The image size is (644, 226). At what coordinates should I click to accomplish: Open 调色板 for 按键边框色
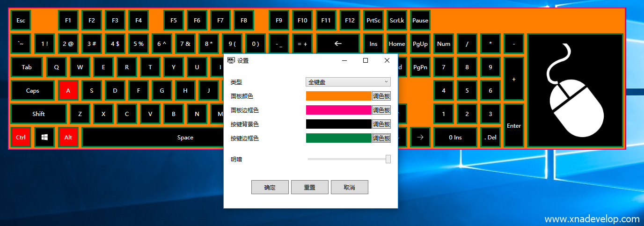click(381, 138)
